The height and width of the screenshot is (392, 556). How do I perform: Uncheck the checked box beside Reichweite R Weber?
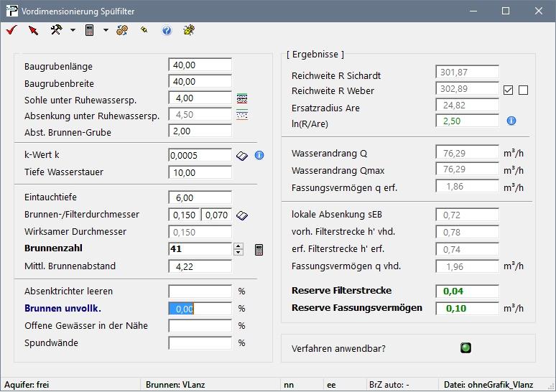pos(509,90)
